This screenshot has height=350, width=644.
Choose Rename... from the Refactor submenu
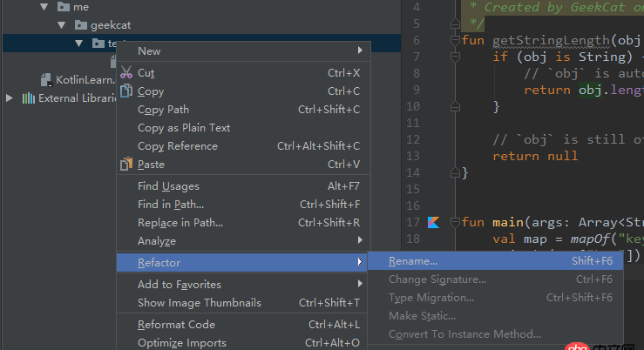pos(413,261)
